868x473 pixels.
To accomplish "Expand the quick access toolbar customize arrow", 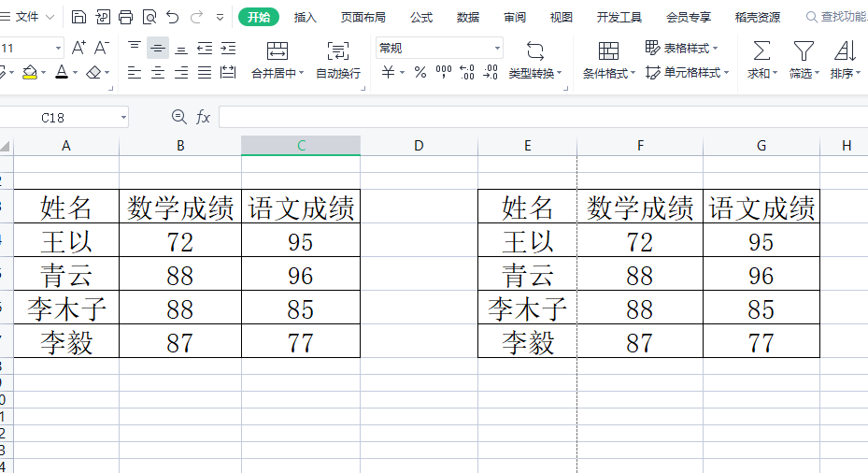I will coord(220,18).
